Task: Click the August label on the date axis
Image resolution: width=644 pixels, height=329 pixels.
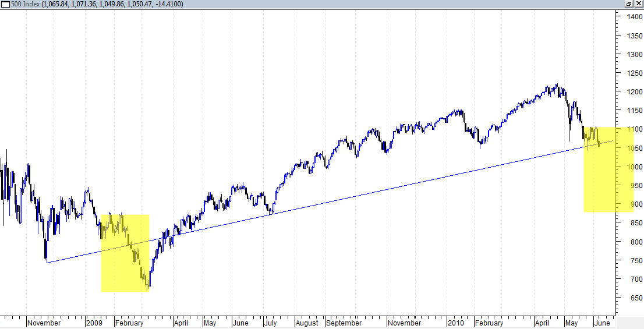Action: coord(307,323)
